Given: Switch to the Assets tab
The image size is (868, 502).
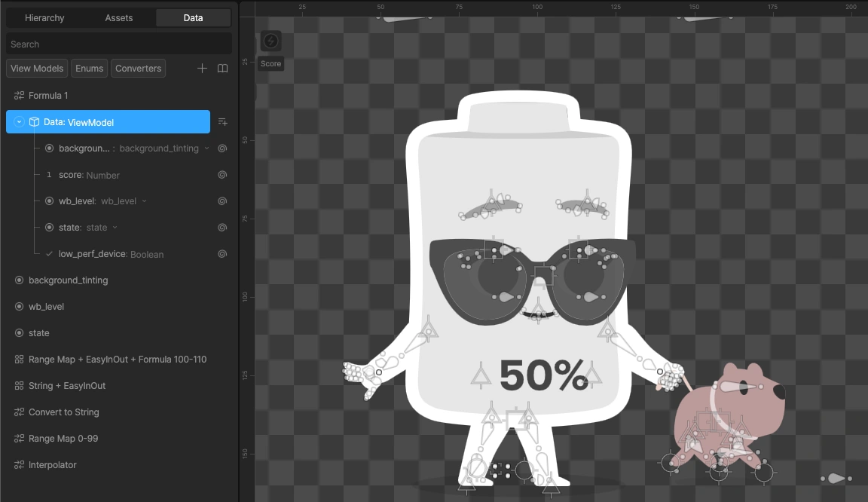Looking at the screenshot, I should point(119,18).
